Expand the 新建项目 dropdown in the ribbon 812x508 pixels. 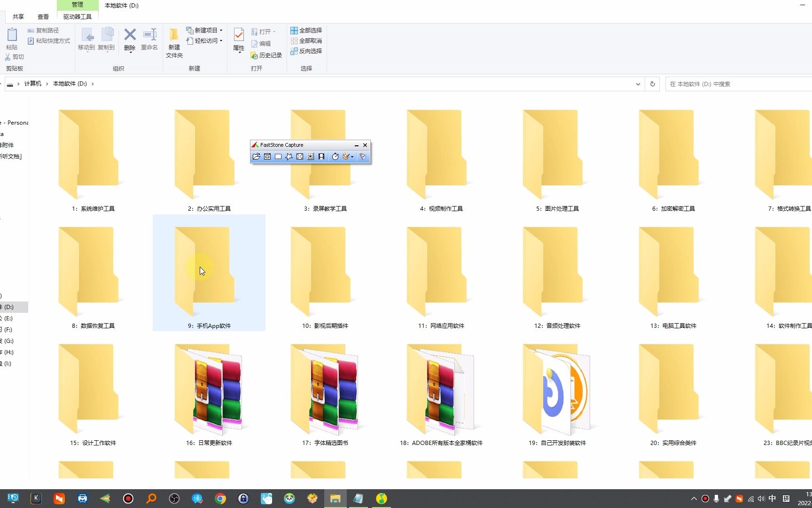tap(222, 30)
